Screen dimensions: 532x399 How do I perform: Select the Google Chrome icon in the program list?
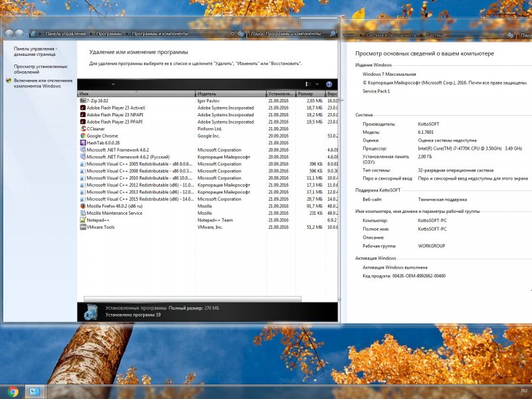82,136
